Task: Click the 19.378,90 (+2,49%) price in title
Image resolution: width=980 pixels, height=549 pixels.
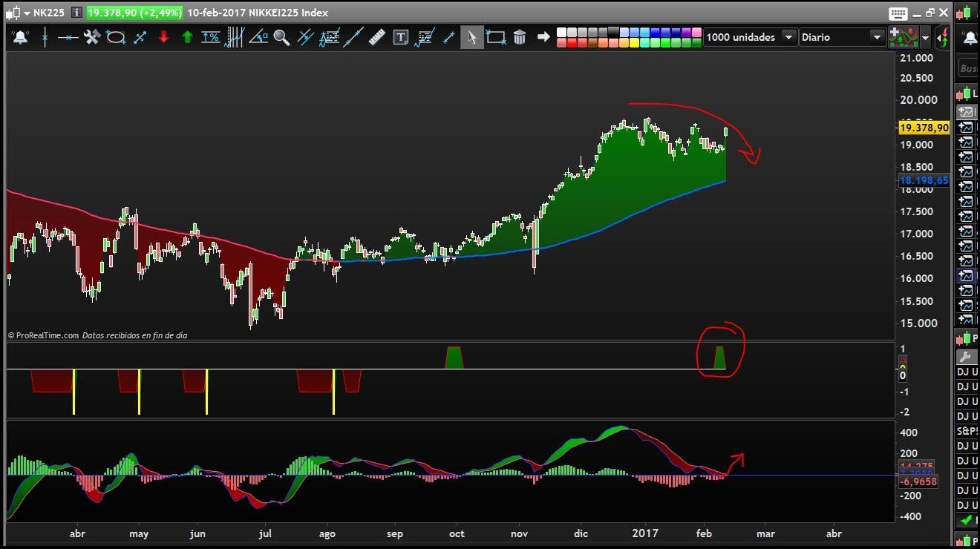Action: (134, 13)
